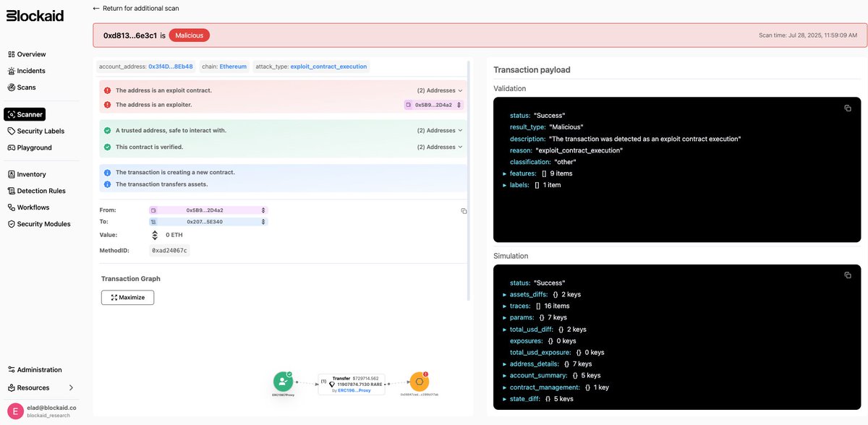Open Administration in the sidebar
Viewport: 868px width, 425px height.
[35, 369]
